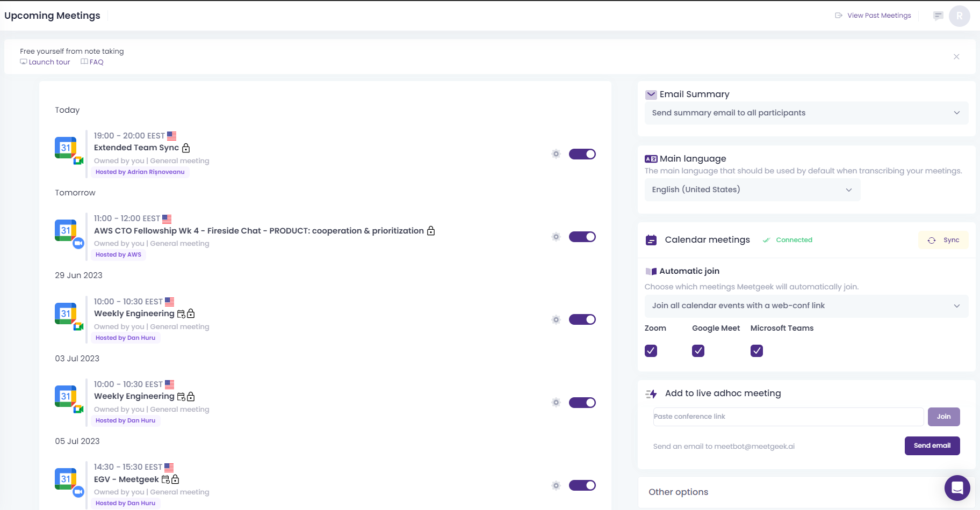Open the Email Summary dropdown
The image size is (980, 510).
click(x=806, y=113)
